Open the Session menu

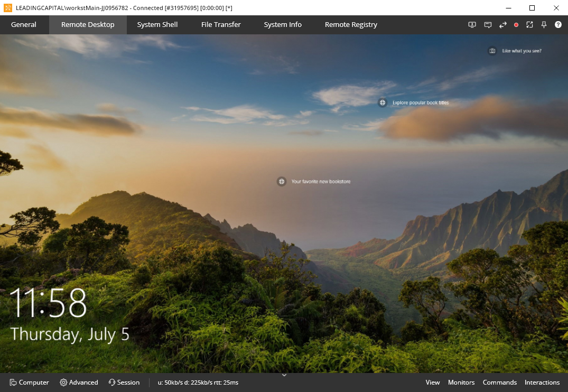pyautogui.click(x=124, y=382)
